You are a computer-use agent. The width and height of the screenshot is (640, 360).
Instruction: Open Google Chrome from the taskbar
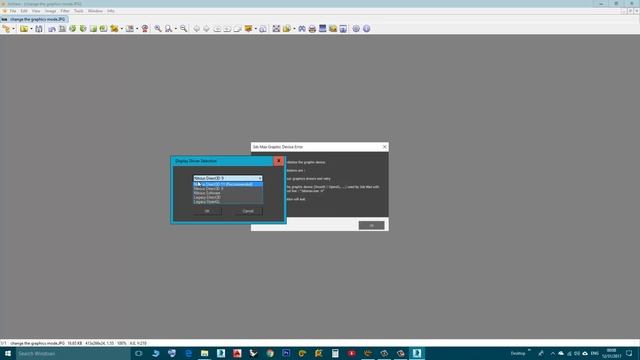[270, 353]
